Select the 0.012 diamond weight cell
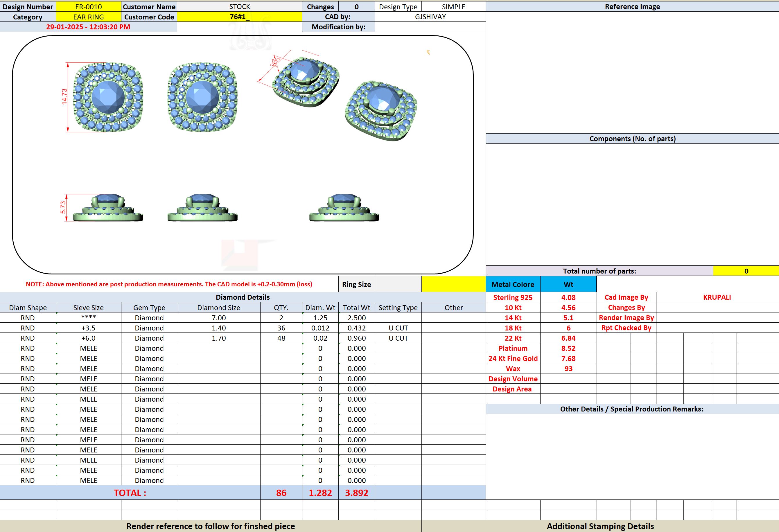This screenshot has width=779, height=532. pos(320,328)
